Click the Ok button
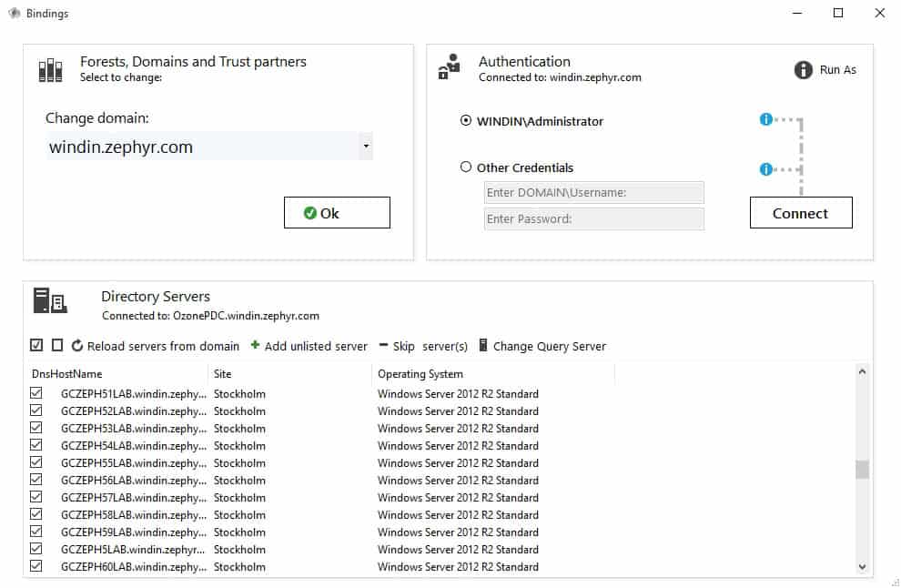 (x=337, y=213)
